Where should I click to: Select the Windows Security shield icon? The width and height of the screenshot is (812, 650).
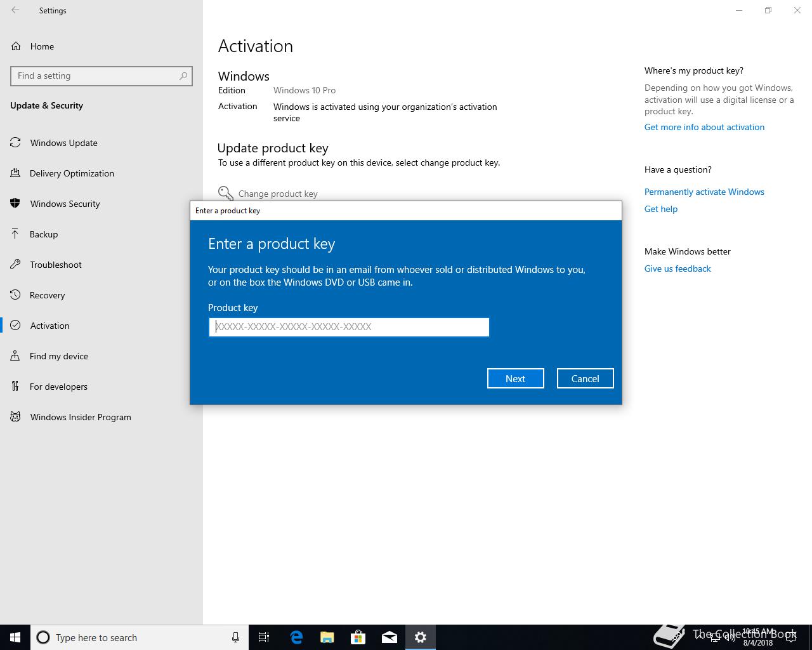15,204
